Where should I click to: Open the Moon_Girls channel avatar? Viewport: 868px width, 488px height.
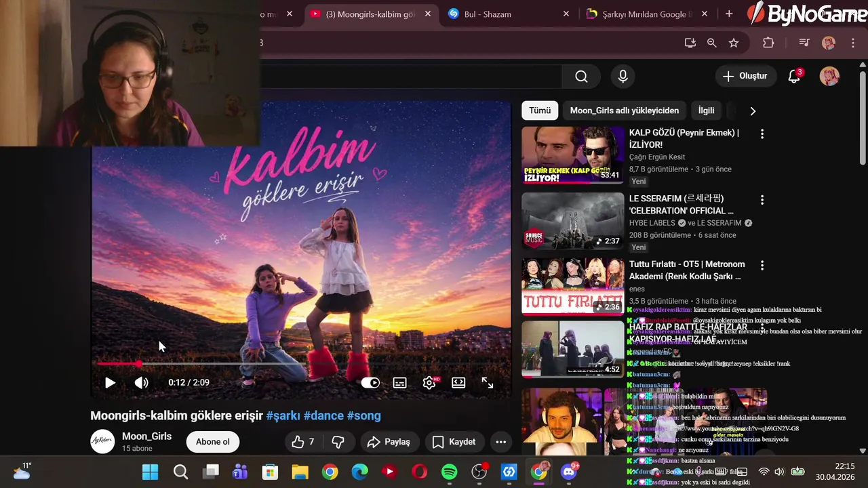point(103,441)
